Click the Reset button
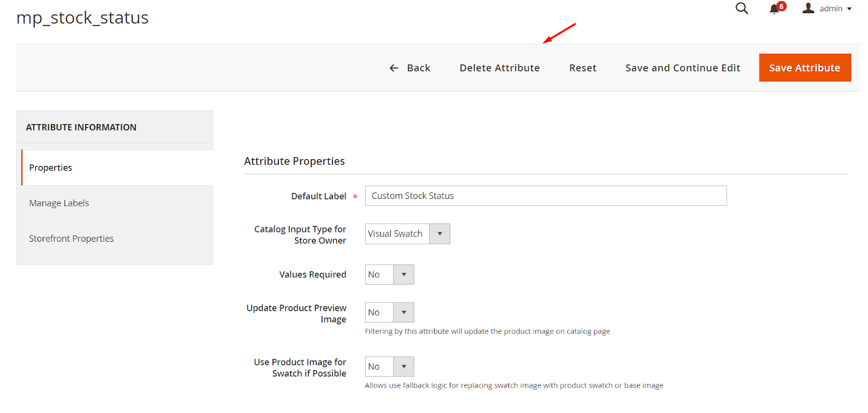This screenshot has width=868, height=413. (582, 68)
